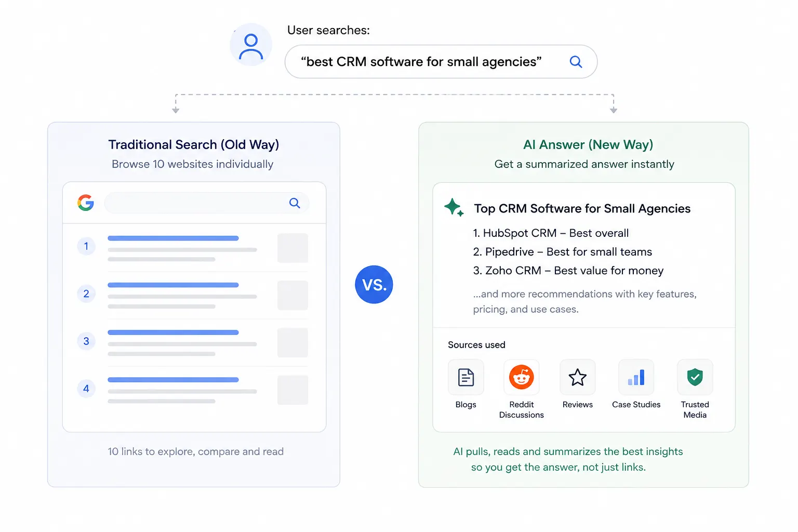Select "1. HubSpot CRM – Best overall" line
This screenshot has height=532, width=798.
551,233
